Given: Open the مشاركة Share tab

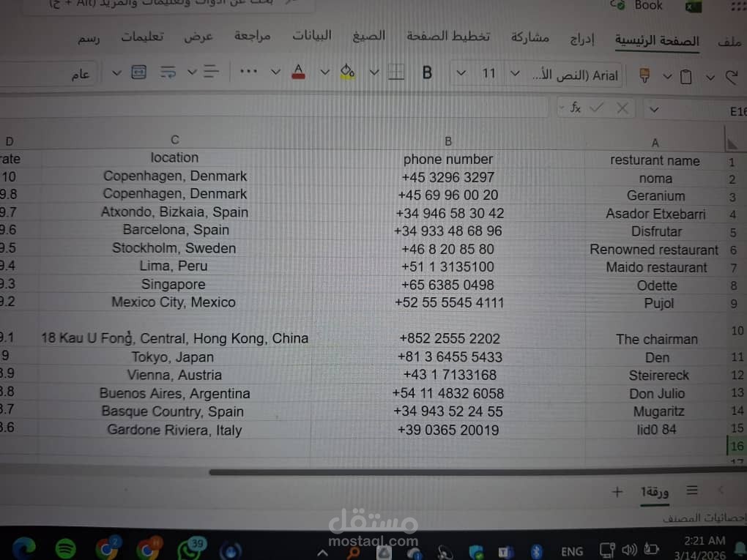Looking at the screenshot, I should tap(529, 37).
